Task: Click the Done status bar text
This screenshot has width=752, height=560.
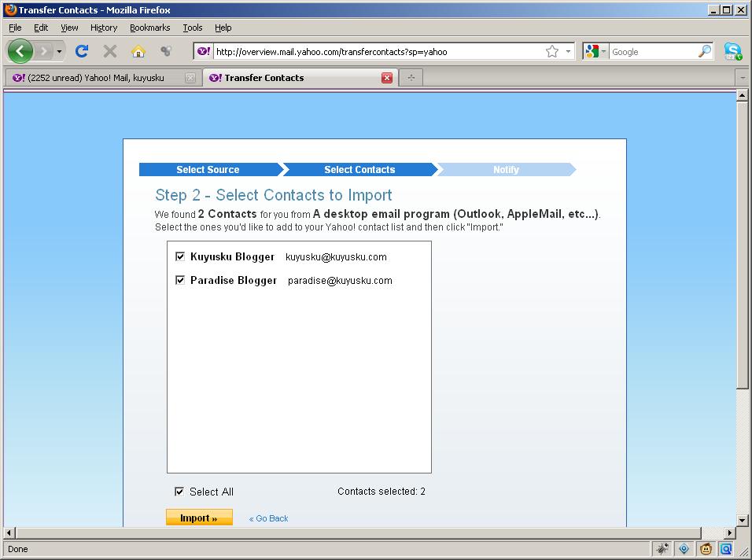Action: [x=18, y=549]
